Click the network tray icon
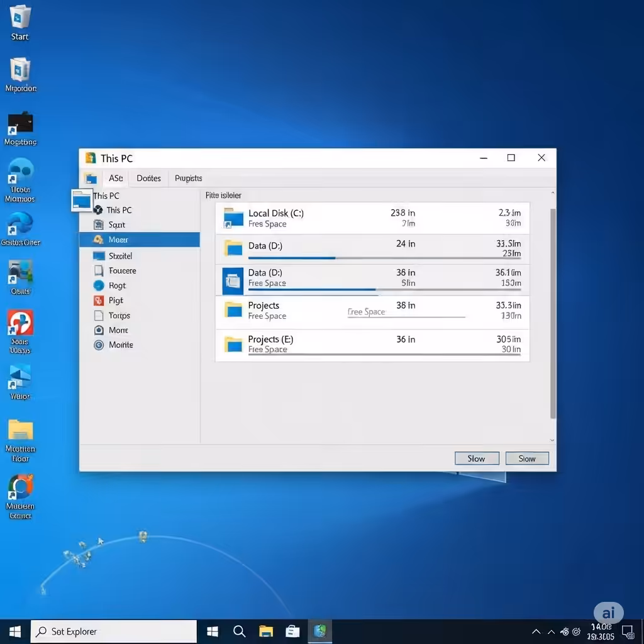 click(565, 631)
